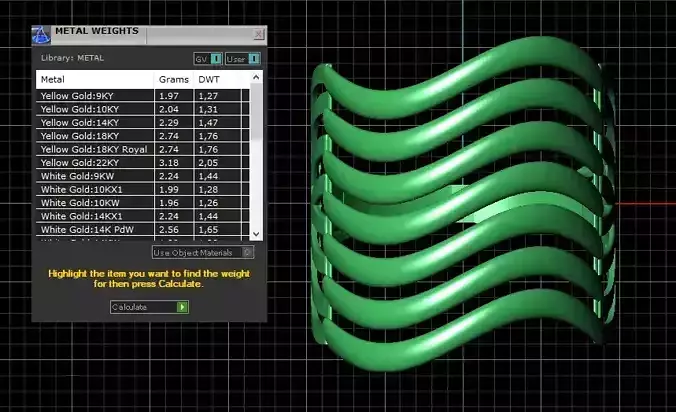Image resolution: width=676 pixels, height=412 pixels.
Task: Click the Metal column header
Action: [x=95, y=80]
